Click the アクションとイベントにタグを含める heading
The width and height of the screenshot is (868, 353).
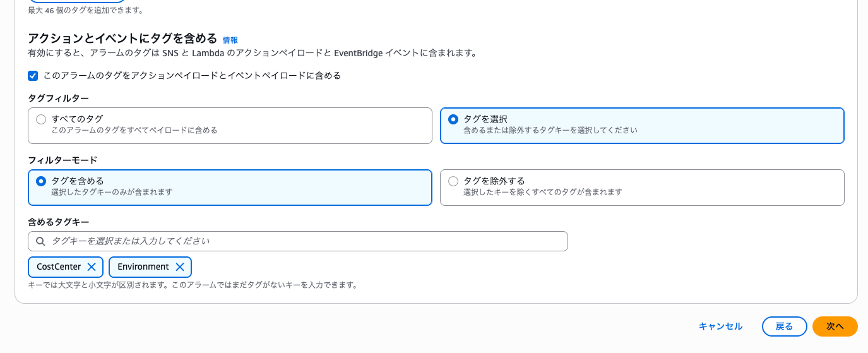(122, 39)
